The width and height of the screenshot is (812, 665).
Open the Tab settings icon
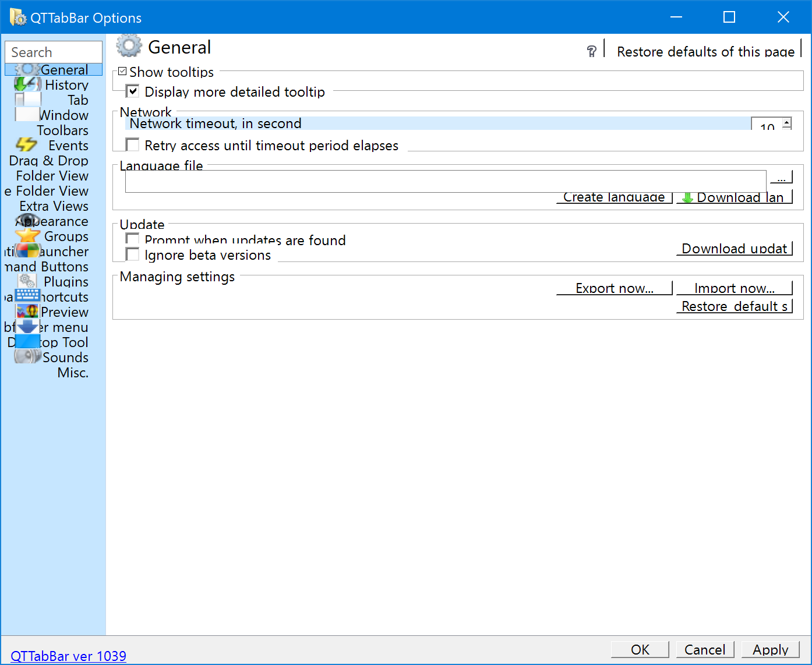coord(27,100)
